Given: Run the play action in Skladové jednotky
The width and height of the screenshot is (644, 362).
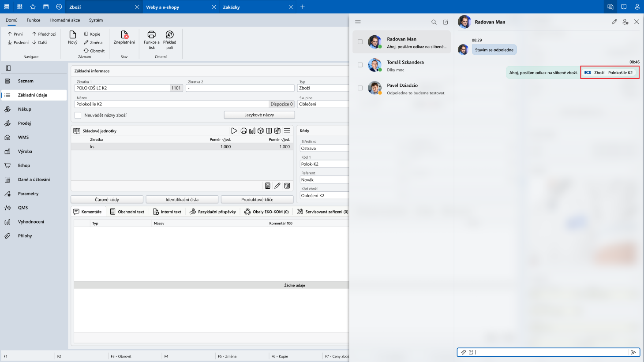Looking at the screenshot, I should coord(234,131).
